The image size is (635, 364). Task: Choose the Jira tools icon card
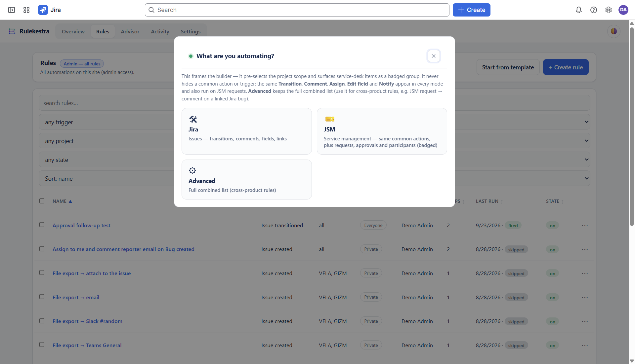(247, 131)
